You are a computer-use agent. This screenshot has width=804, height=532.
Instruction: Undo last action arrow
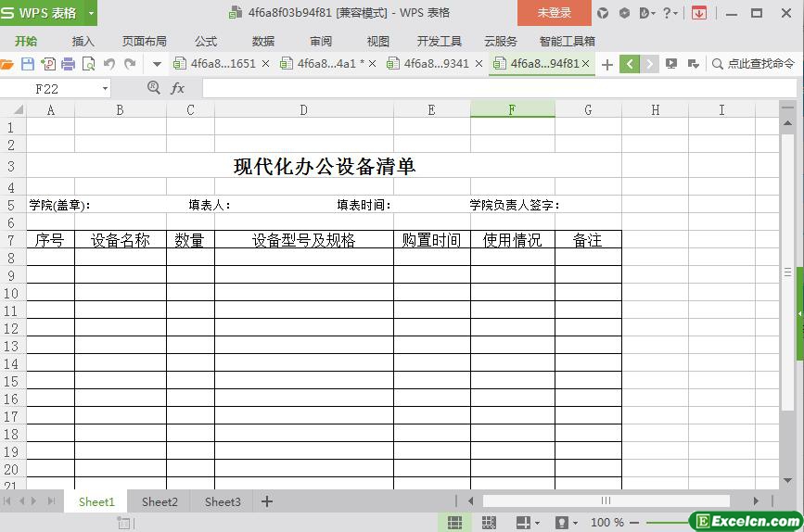click(x=108, y=64)
